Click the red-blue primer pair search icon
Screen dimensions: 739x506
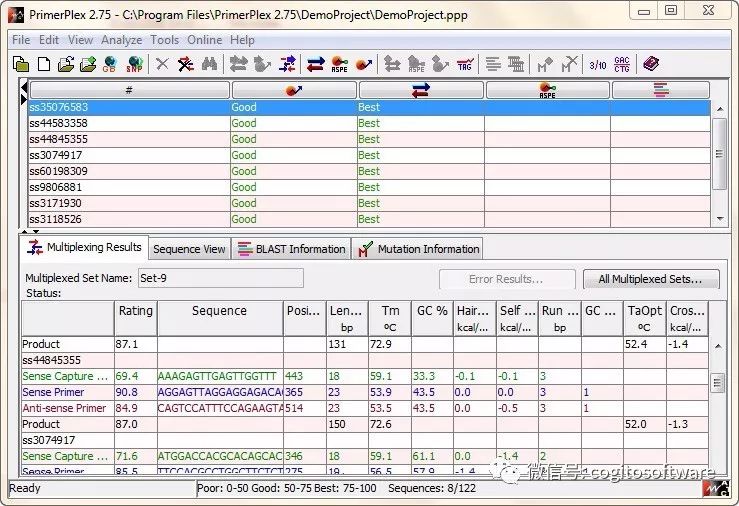[315, 64]
